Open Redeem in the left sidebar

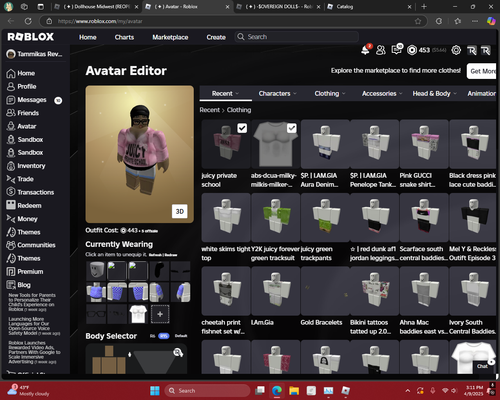(24, 205)
